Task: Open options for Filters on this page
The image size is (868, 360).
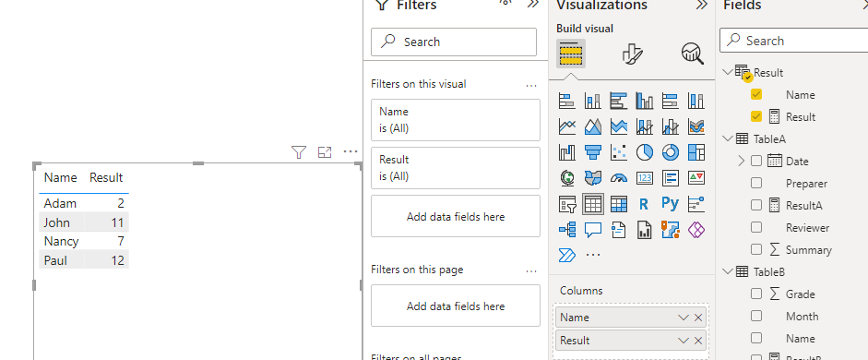Action: tap(531, 270)
